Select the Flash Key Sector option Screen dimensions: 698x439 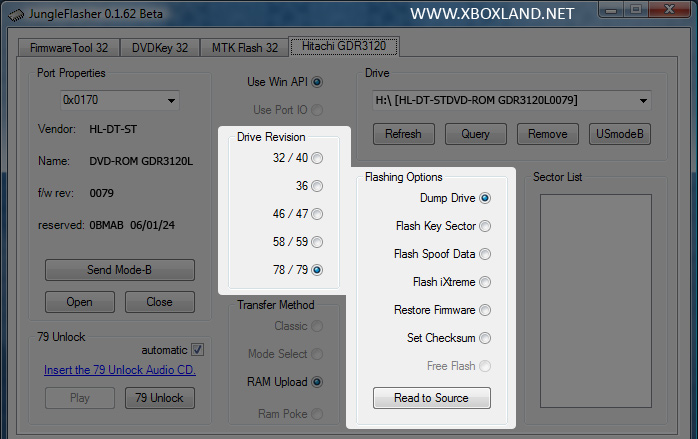pyautogui.click(x=485, y=226)
